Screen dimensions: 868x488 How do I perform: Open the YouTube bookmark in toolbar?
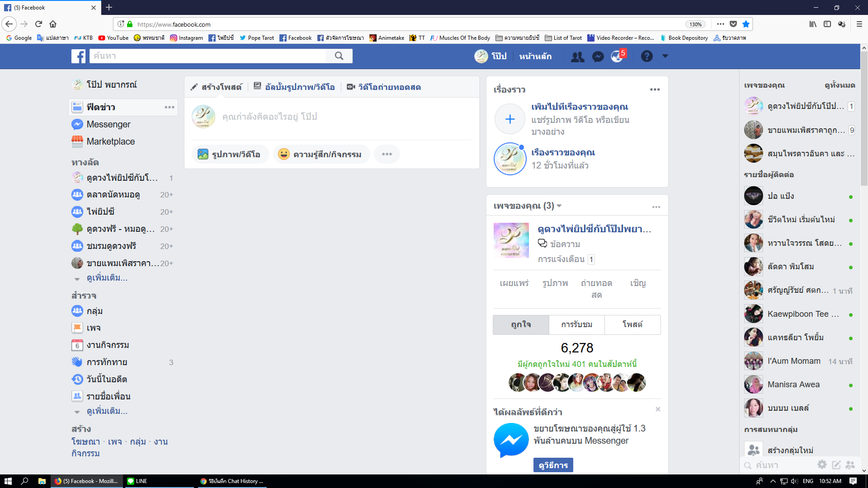(113, 38)
